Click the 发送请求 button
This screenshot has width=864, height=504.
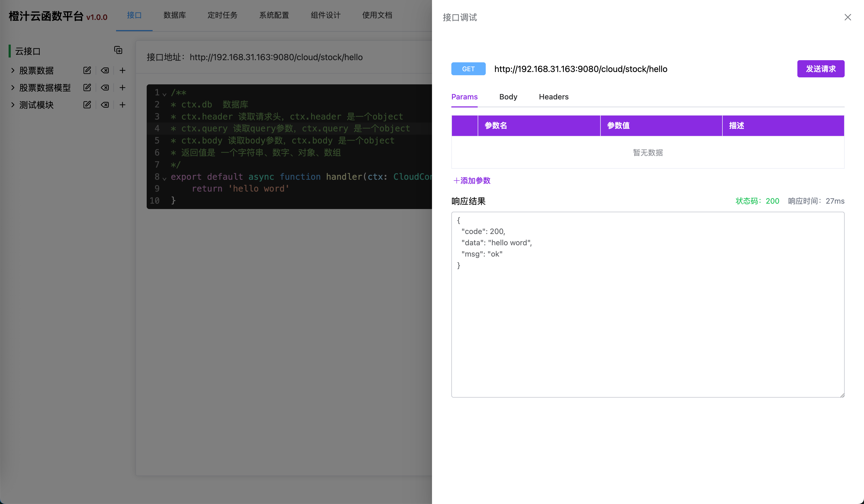pos(820,69)
